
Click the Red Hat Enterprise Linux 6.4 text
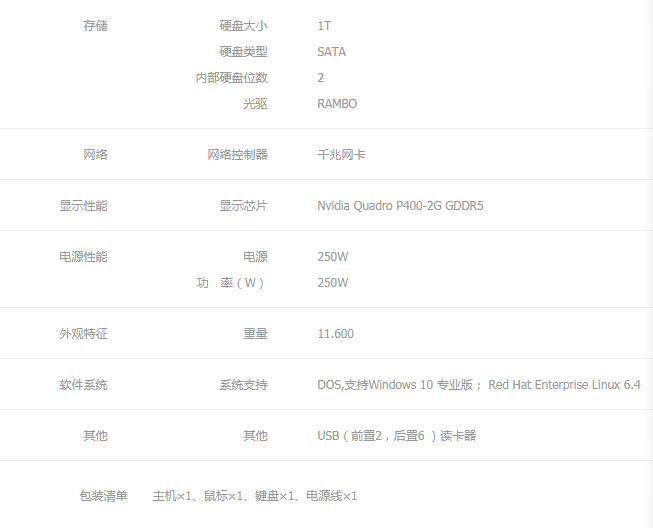[564, 385]
